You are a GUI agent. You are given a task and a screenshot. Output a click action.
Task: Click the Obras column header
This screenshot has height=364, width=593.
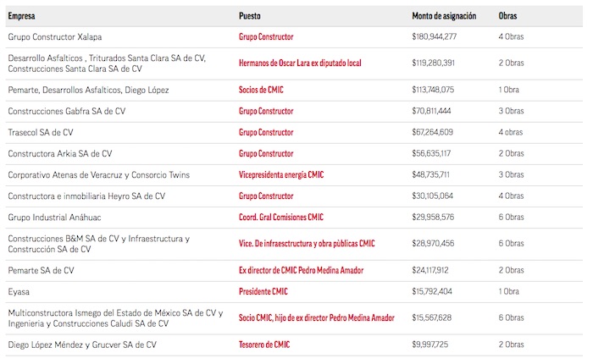tap(508, 16)
